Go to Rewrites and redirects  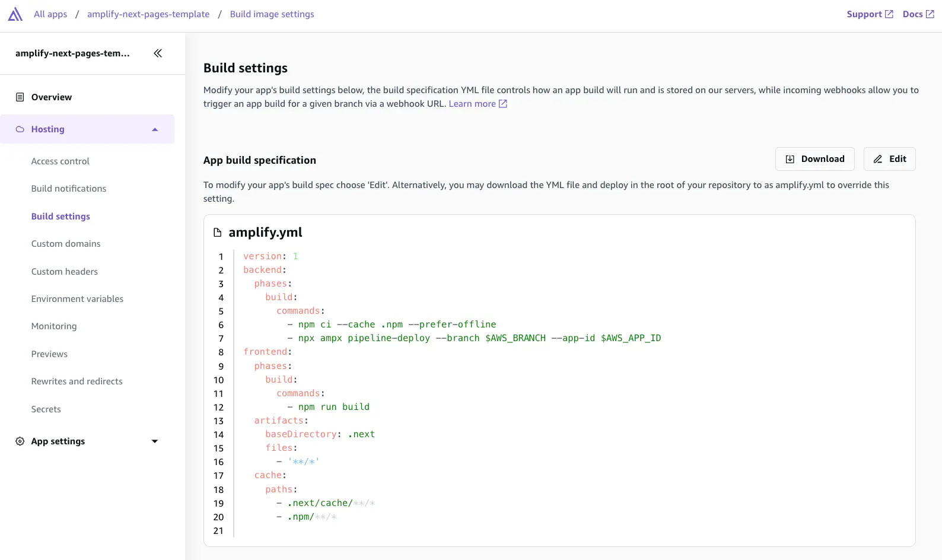click(x=77, y=381)
